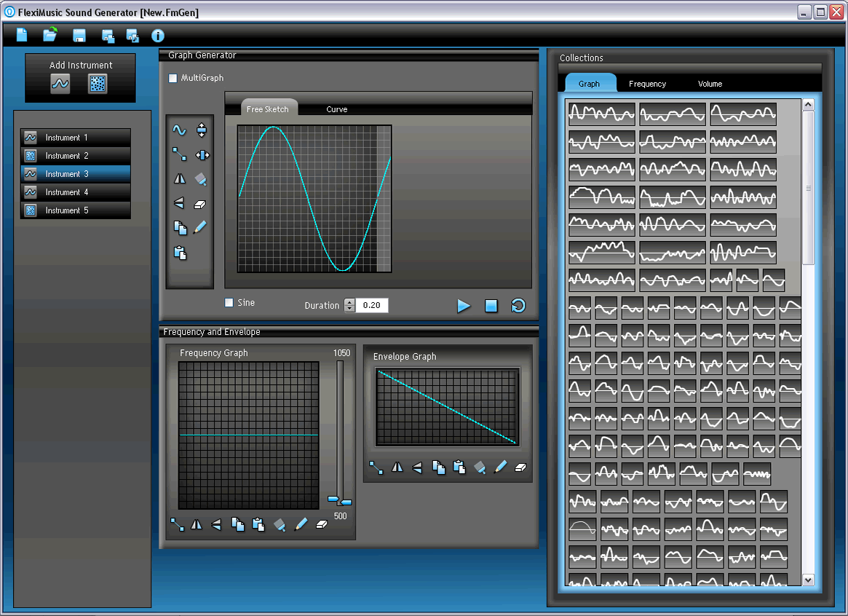Click the eraser tool in Graph Generator toolbox
The image size is (848, 616).
point(201,205)
